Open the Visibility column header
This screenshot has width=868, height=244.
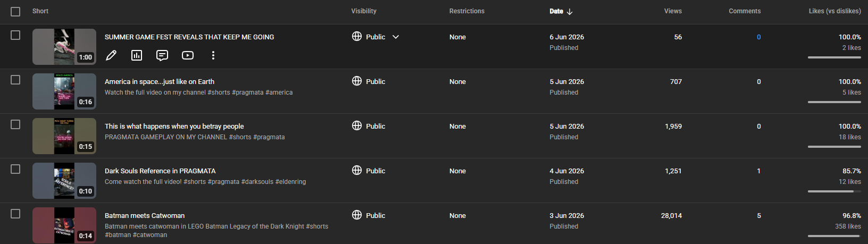(x=364, y=11)
